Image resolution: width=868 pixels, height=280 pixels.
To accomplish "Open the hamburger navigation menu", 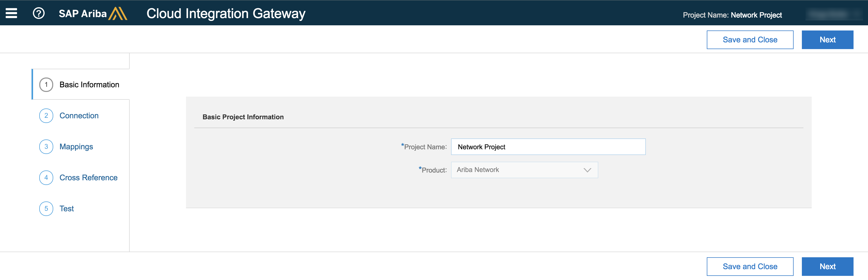I will click(11, 13).
